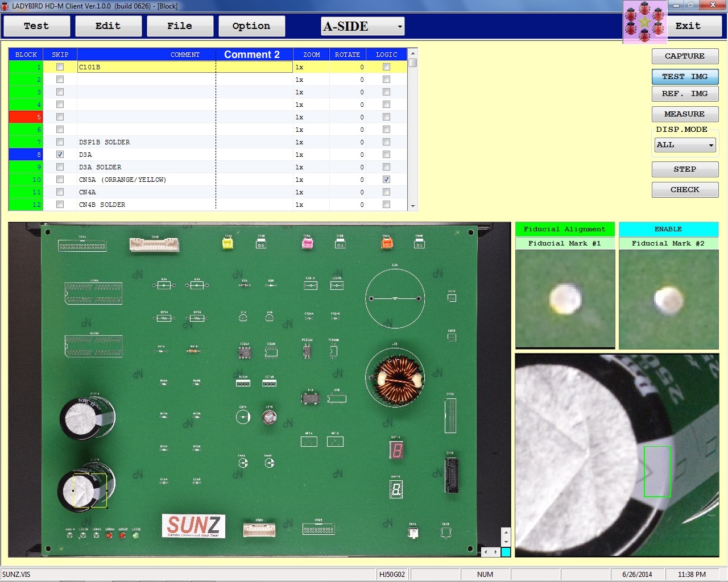Select the red block 5 cell
Screen dimensions: 728x582
(x=26, y=117)
